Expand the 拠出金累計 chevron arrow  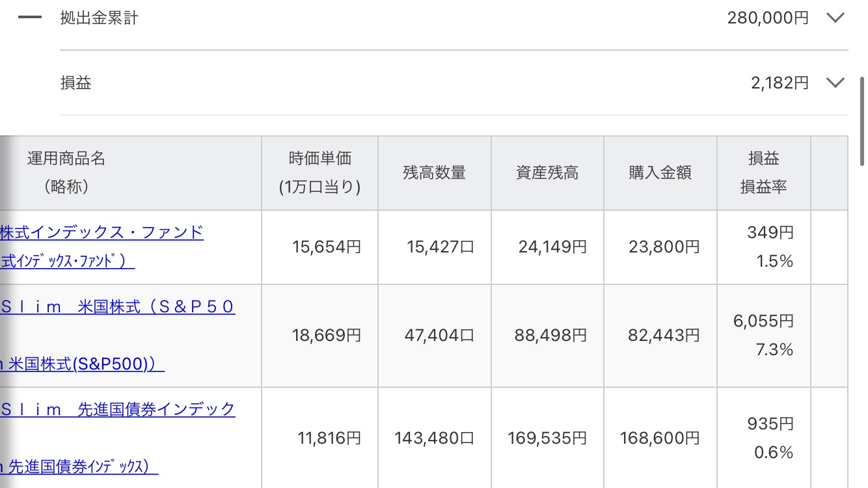835,18
